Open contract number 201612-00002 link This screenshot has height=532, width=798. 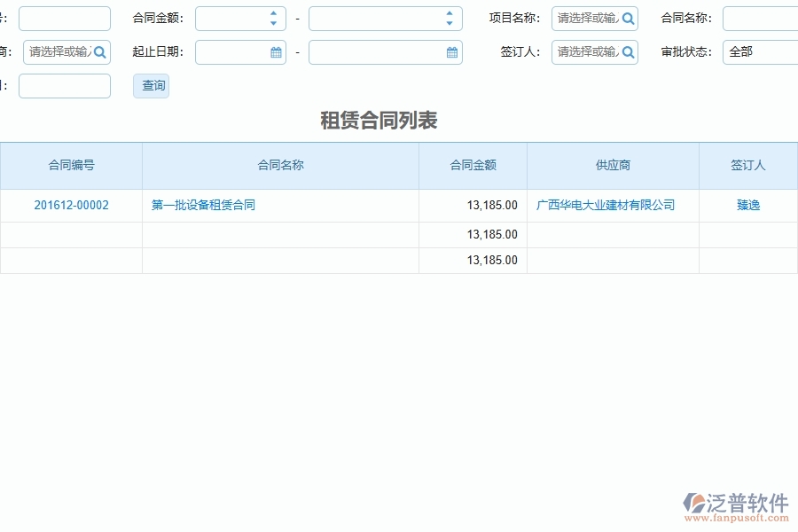pos(71,205)
